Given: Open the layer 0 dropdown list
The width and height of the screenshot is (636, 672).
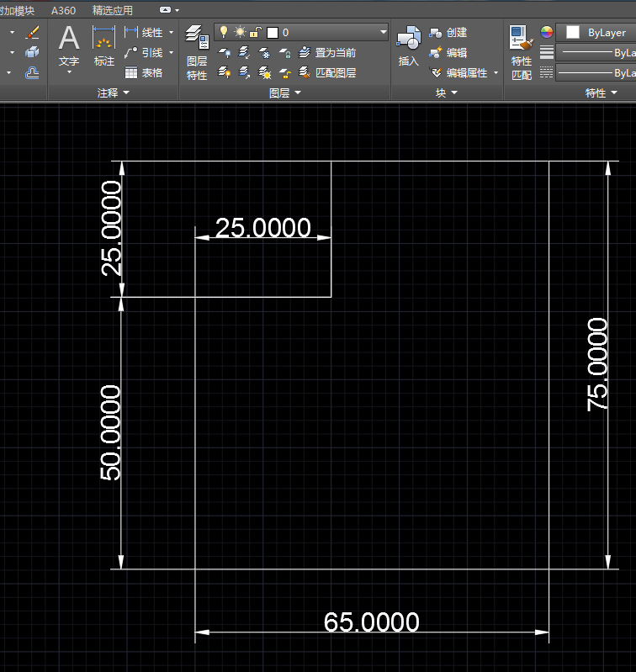Looking at the screenshot, I should pos(383,32).
